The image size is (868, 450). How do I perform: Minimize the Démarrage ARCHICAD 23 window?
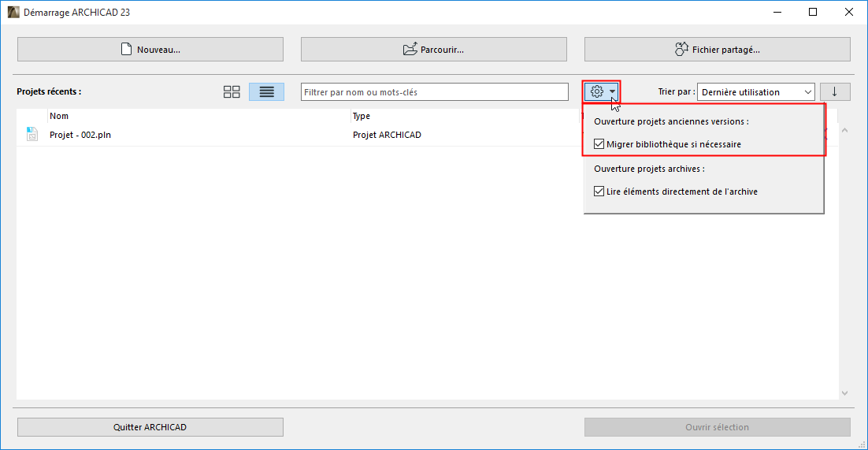777,12
